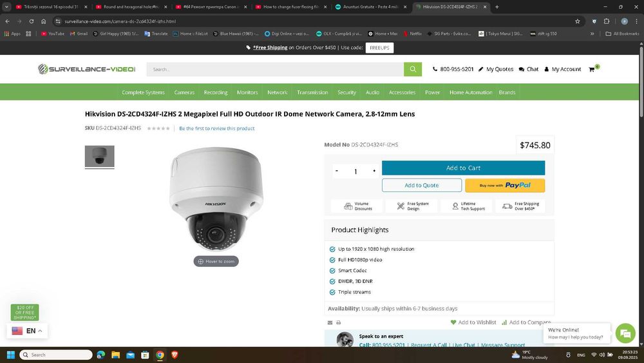Click Add to Compare
This screenshot has height=363, width=644.
[526, 323]
